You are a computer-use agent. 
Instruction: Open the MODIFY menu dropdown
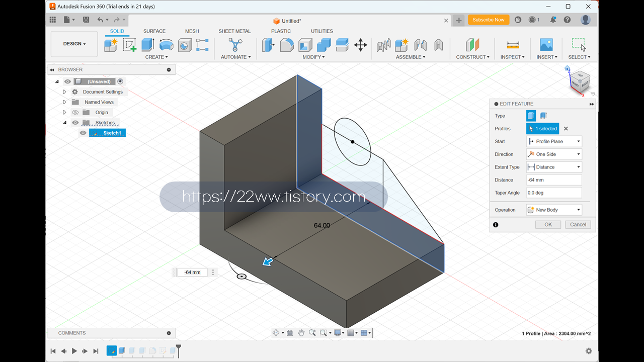point(313,57)
